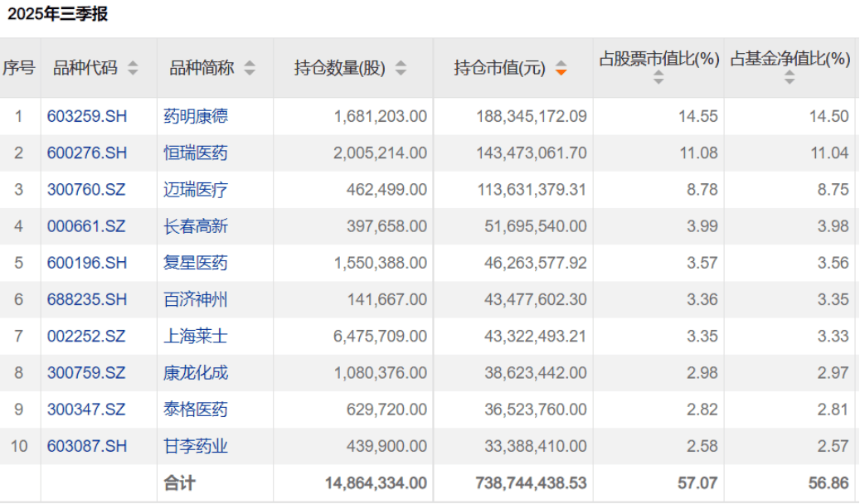Open 恒瑞医药 stock name link
The height and width of the screenshot is (504, 860).
(195, 153)
